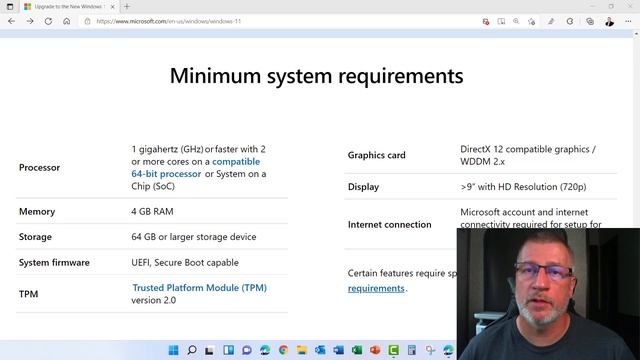
Task: Open the Trusted Platform Module (TPM) link
Action: pyautogui.click(x=200, y=288)
